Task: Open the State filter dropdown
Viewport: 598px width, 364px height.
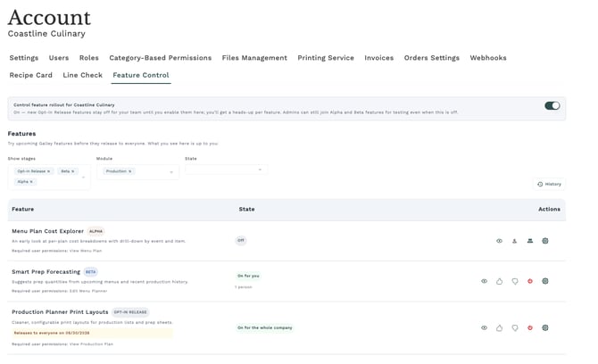Action: (226, 170)
